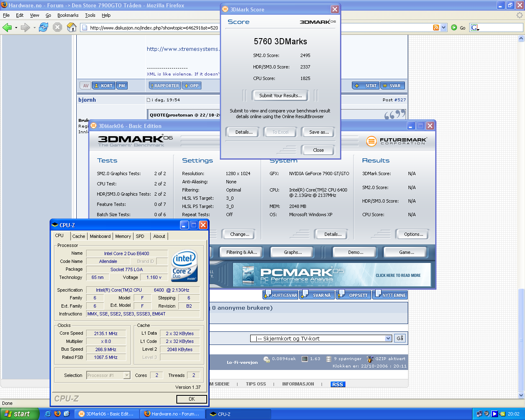This screenshot has height=420, width=525.
Task: Click TIPS OSS footer link
Action: (256, 384)
